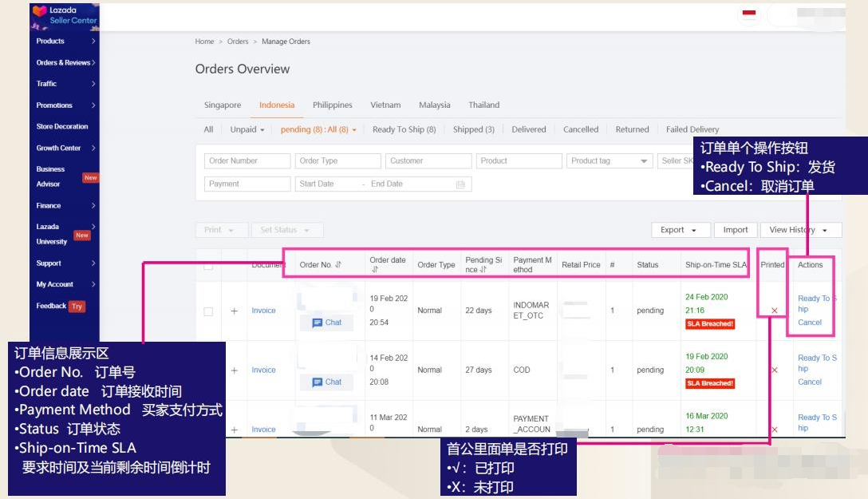
Task: Switch to the Philippines country tab
Action: 332,105
